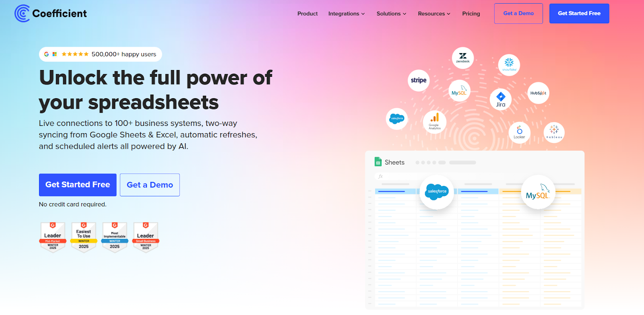Click the fx formula icon in the sheet
This screenshot has width=644, height=315.
pos(381,176)
